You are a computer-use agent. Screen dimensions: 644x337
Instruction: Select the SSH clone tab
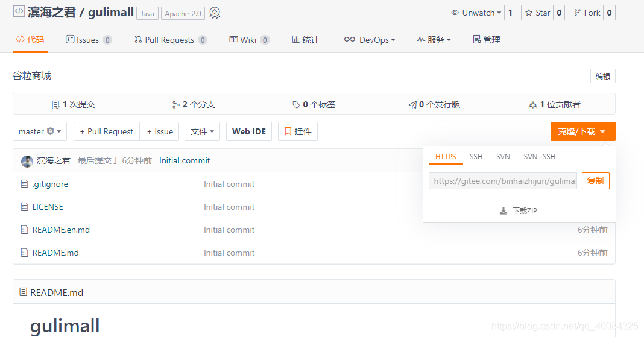tap(476, 156)
